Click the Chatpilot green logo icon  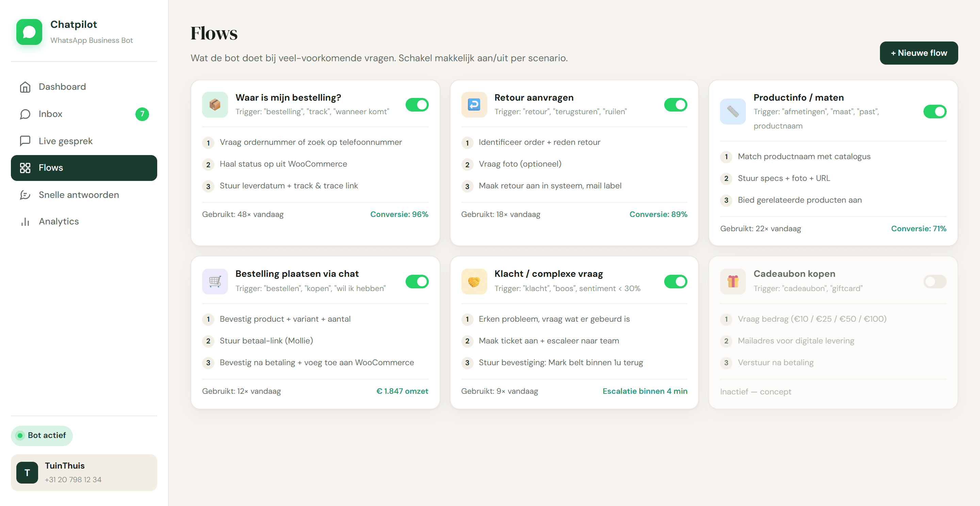click(29, 32)
